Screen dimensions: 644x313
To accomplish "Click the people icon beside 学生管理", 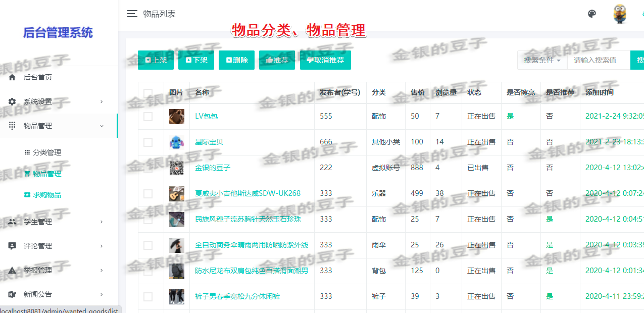I will [12, 222].
